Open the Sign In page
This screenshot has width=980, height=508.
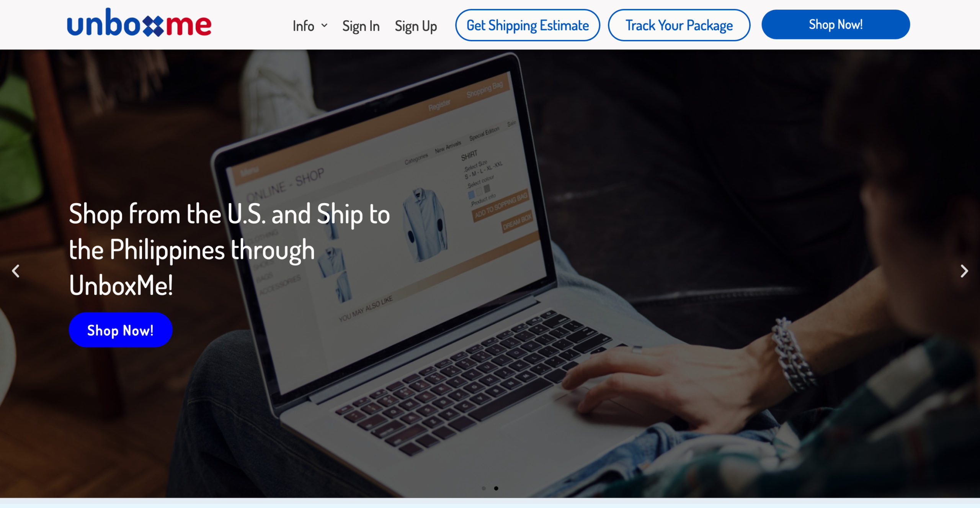tap(361, 26)
